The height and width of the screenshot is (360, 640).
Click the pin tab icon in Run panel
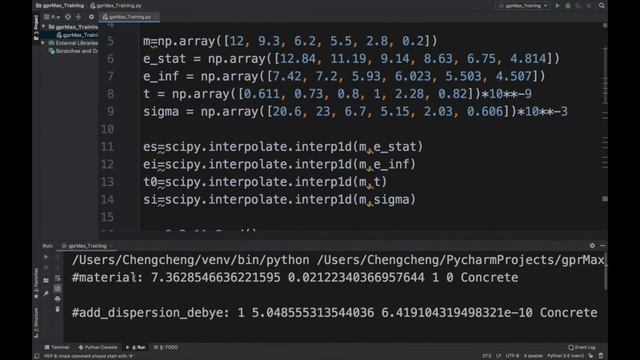[x=46, y=293]
